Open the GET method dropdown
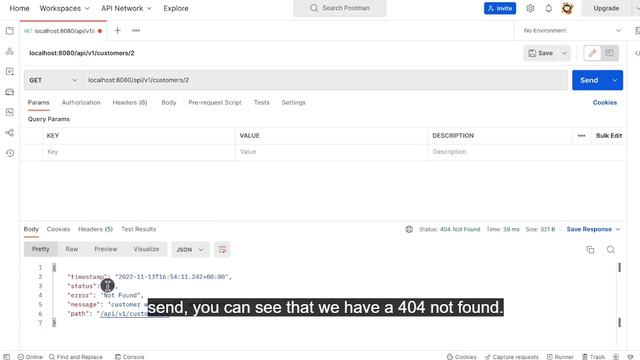This screenshot has height=360, width=640. pyautogui.click(x=53, y=80)
